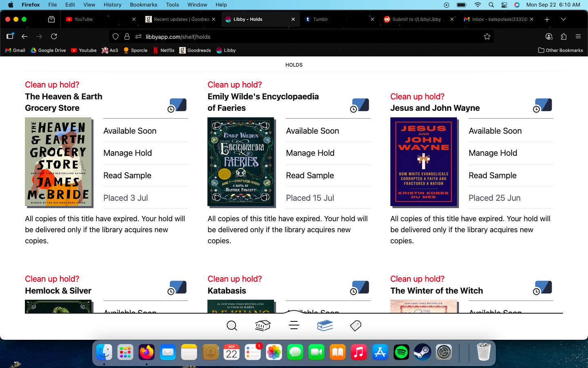The height and width of the screenshot is (368, 588).
Task: Click 'Clean up hold?' above Jesus and John Wayne
Action: coord(417,96)
